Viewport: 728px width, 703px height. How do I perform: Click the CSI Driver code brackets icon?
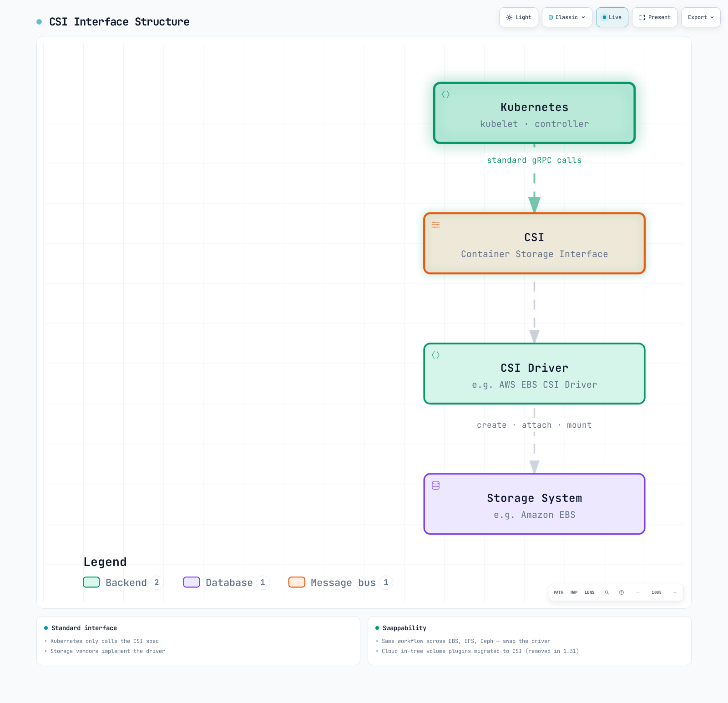point(435,355)
